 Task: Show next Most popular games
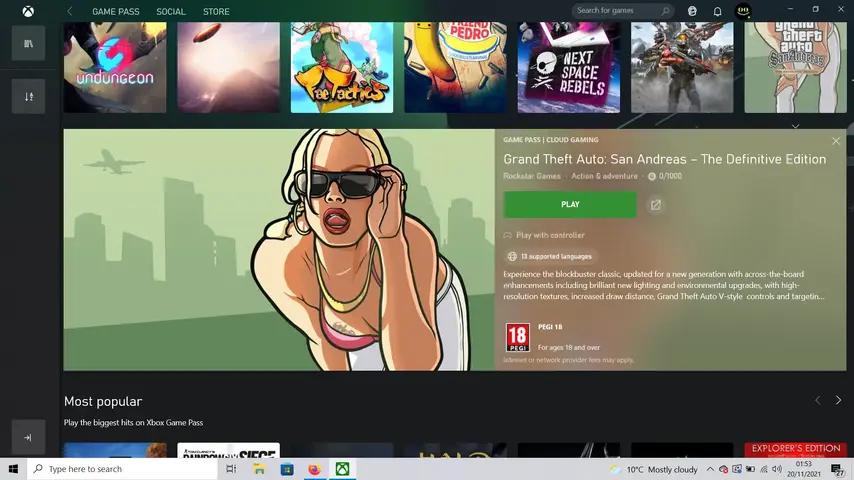(x=838, y=400)
